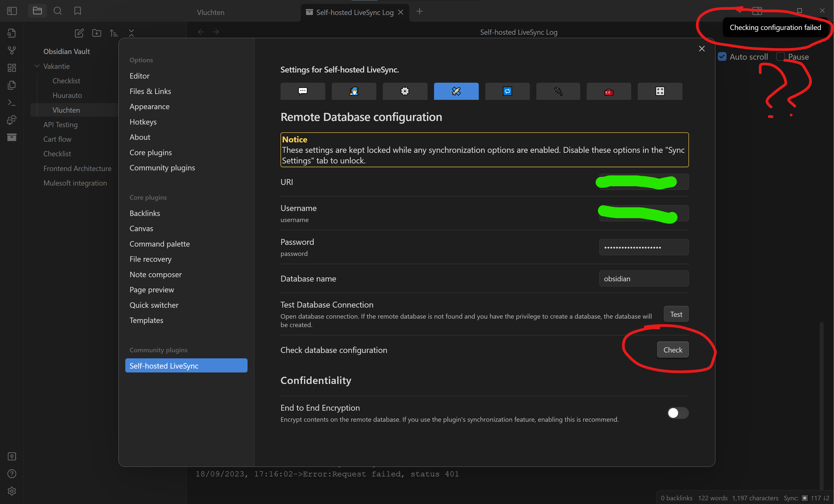Collapse all items using the collapse icon above explorer
834x504 pixels.
(131, 33)
